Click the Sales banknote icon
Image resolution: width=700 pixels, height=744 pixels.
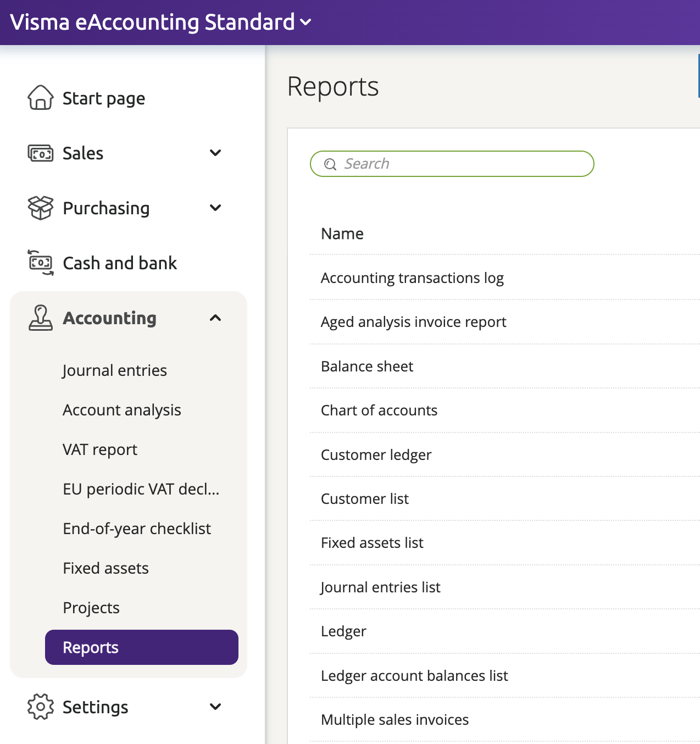coord(40,153)
